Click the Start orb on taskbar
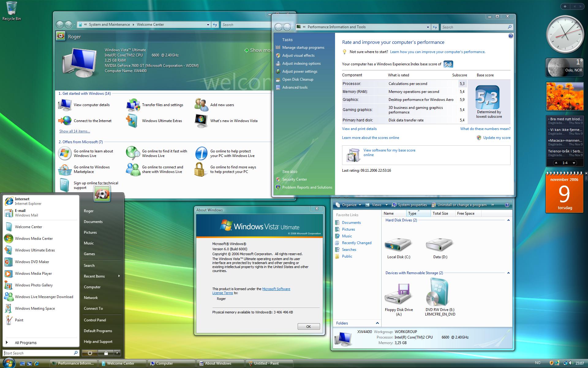Image resolution: width=588 pixels, height=368 pixels. (8, 363)
